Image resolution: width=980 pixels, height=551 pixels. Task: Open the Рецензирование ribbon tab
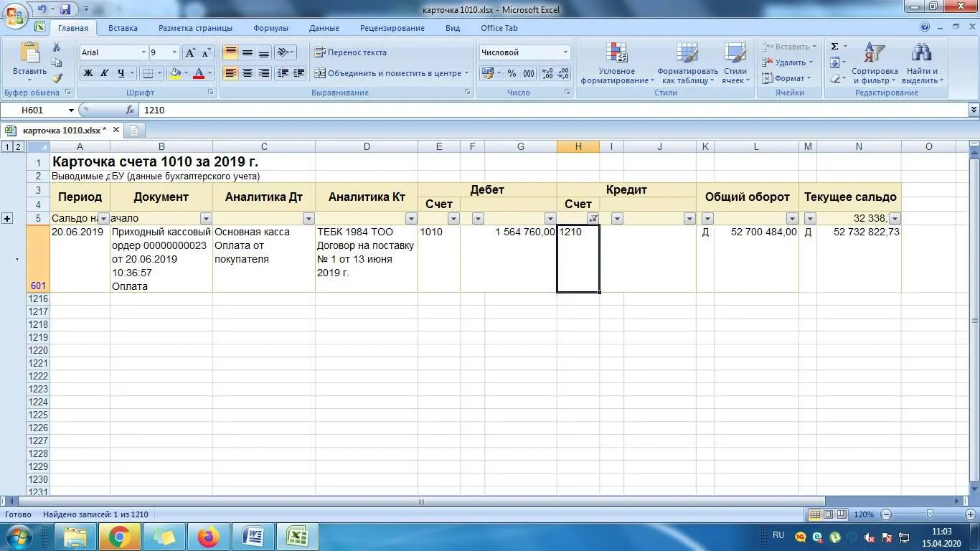point(392,28)
